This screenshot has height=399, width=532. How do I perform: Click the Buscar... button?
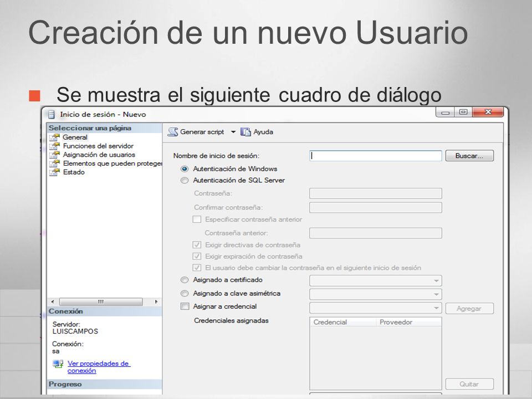[x=469, y=156]
